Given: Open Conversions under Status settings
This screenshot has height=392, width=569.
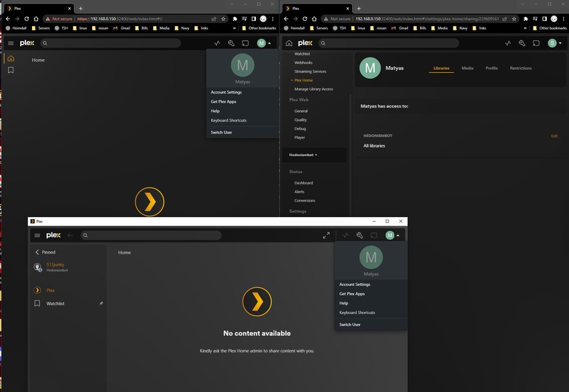Looking at the screenshot, I should coord(305,200).
